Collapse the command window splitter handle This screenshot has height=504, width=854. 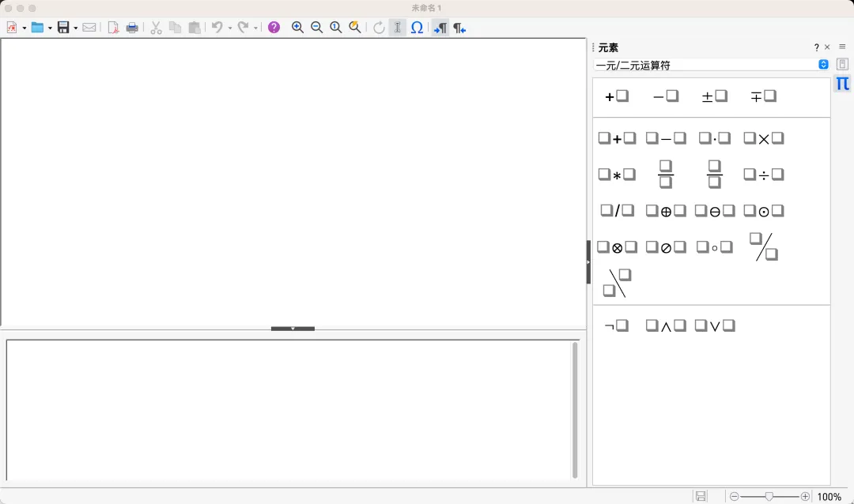pos(293,329)
